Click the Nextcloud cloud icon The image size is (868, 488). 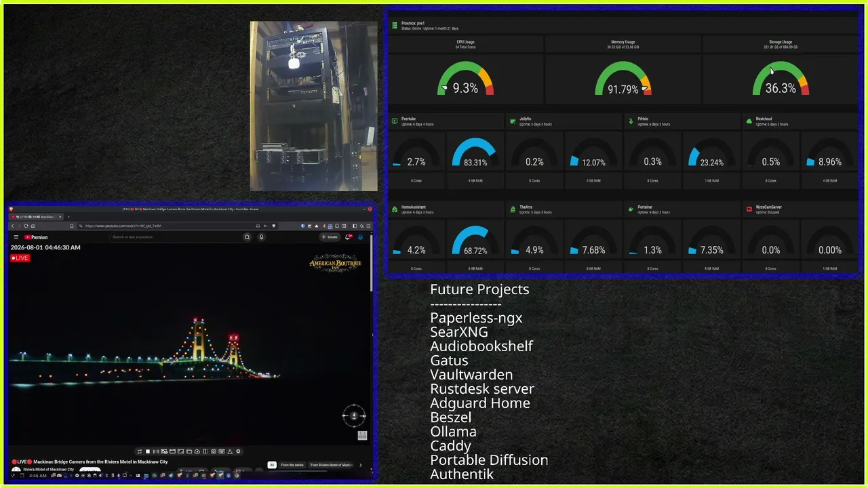tap(749, 121)
